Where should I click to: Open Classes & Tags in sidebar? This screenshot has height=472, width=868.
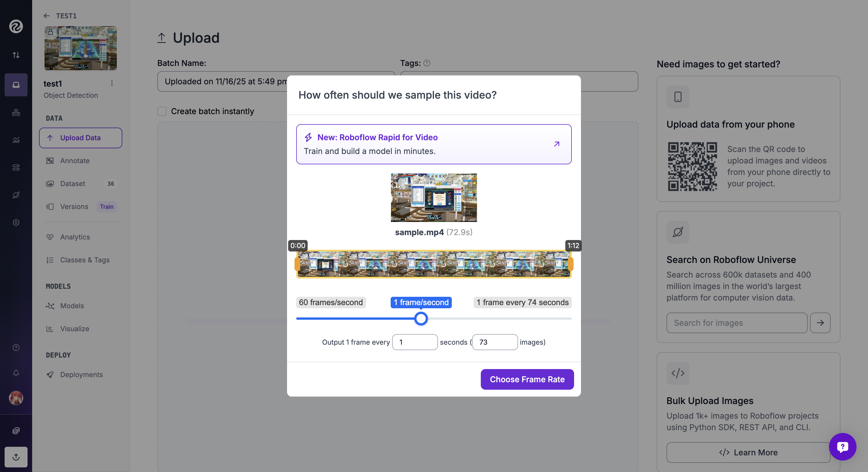click(x=85, y=260)
